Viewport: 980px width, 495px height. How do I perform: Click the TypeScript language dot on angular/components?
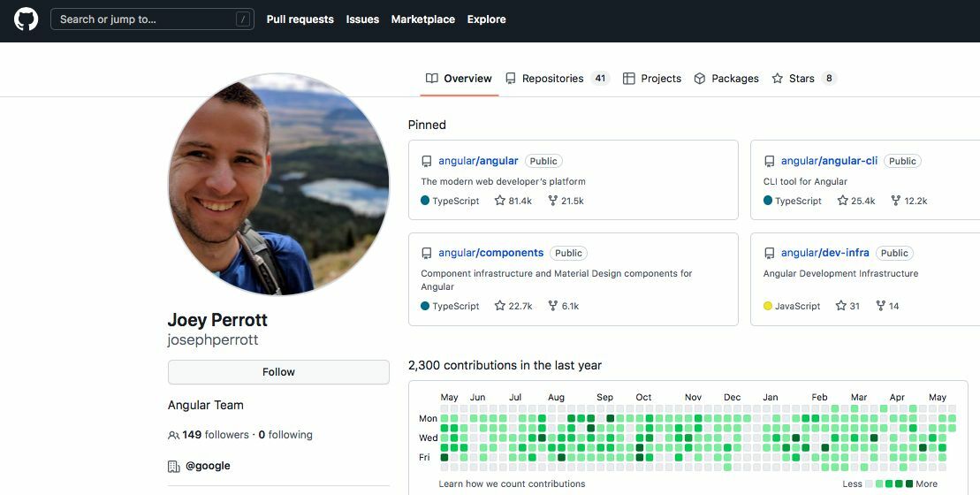[425, 306]
